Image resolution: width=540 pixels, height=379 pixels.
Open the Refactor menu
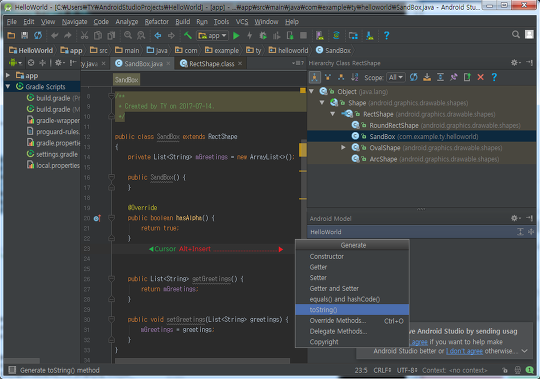[157, 22]
